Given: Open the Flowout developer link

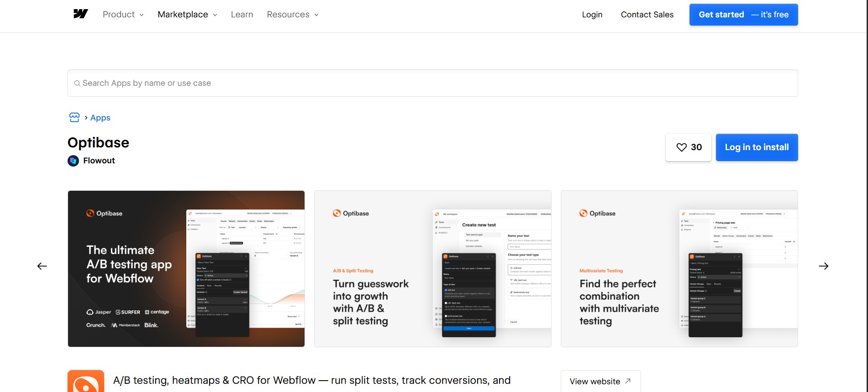Looking at the screenshot, I should click(99, 161).
